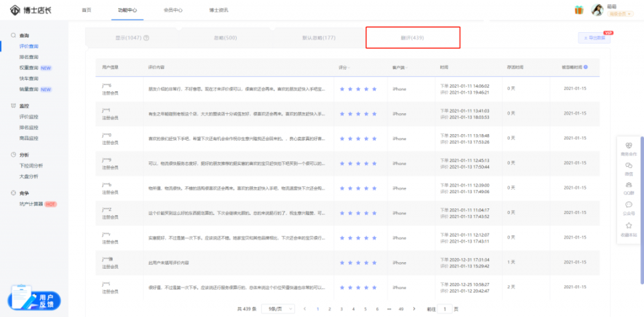Image resolution: width=644 pixels, height=317 pixels.
Task: Click the help icon next to 显示(1047)
Action: click(x=146, y=38)
